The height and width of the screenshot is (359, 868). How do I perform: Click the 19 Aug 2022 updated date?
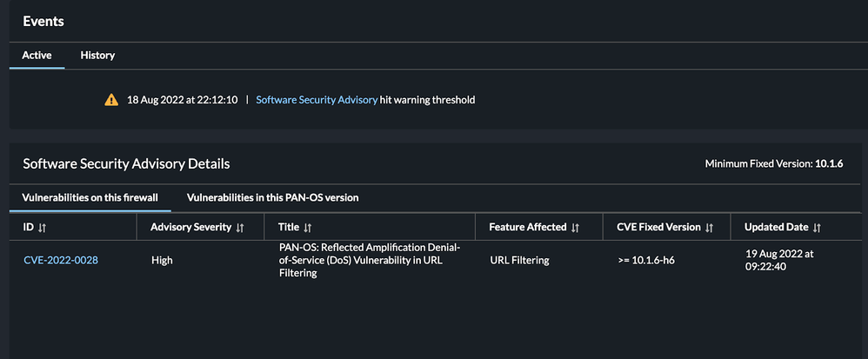[x=781, y=260]
